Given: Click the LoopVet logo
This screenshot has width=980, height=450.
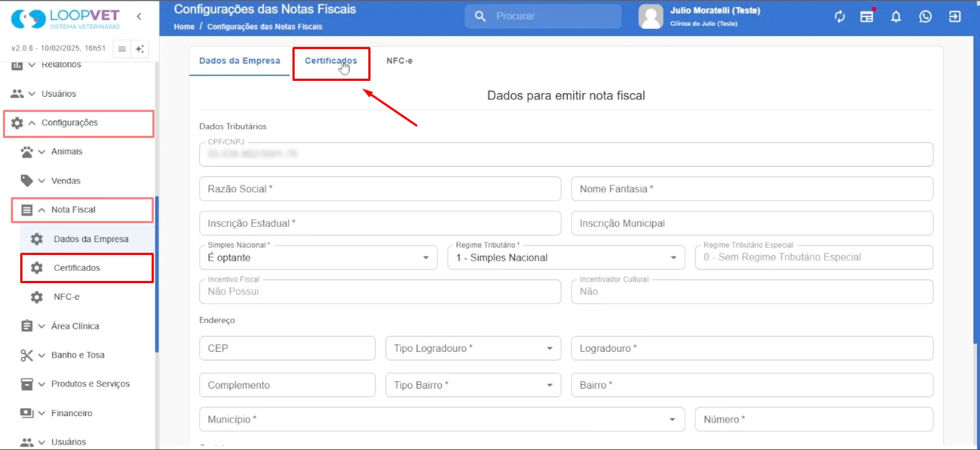Looking at the screenshot, I should click(65, 19).
